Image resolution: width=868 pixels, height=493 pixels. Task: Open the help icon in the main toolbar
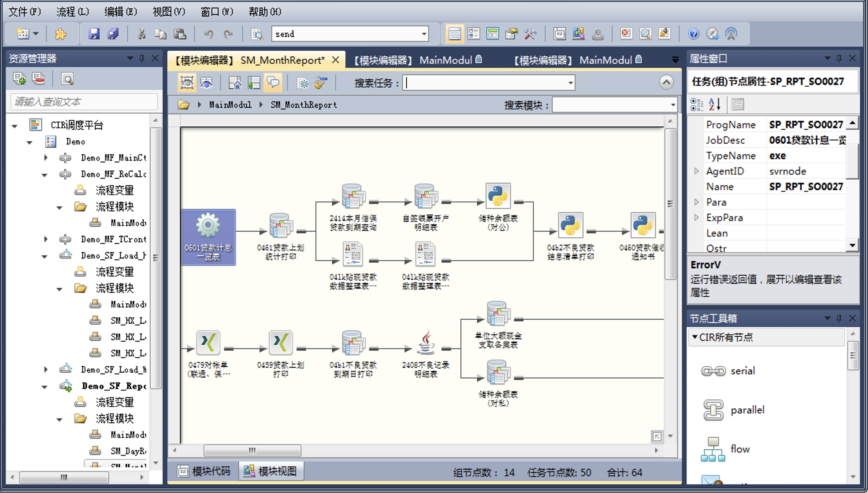[693, 33]
